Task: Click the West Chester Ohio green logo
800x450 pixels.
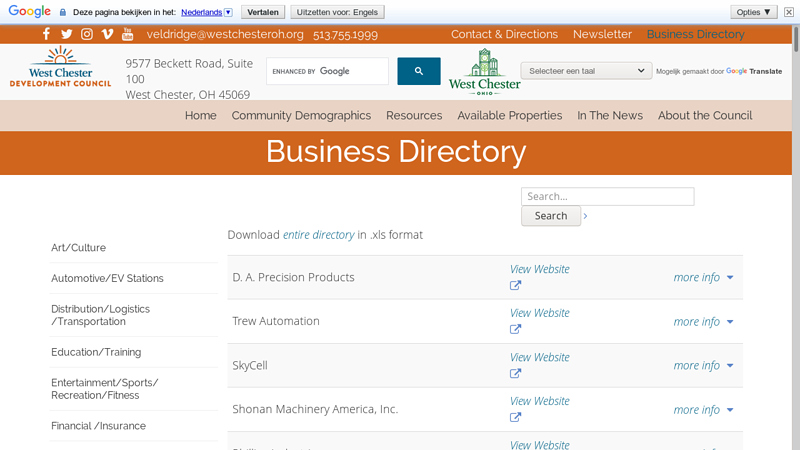Action: coord(485,71)
